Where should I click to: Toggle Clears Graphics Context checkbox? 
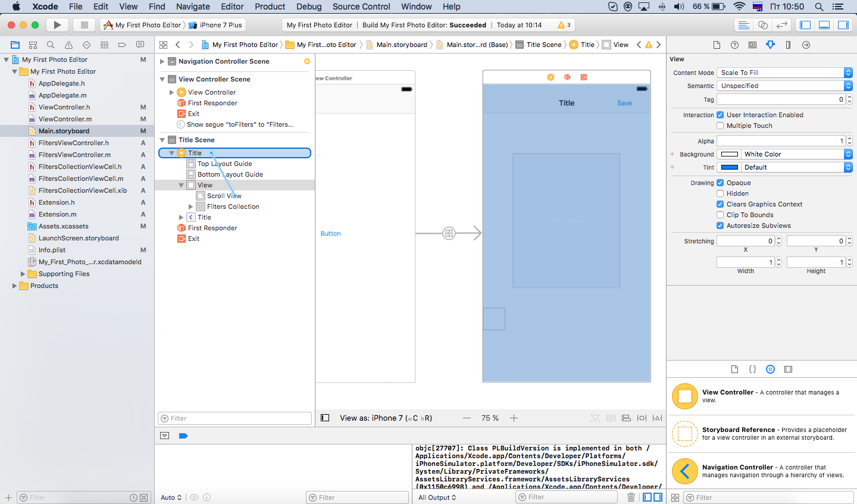(x=720, y=204)
